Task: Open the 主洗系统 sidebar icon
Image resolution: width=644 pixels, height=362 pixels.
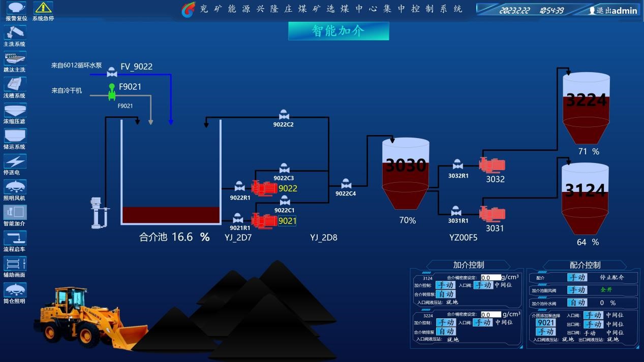Action: pyautogui.click(x=15, y=32)
